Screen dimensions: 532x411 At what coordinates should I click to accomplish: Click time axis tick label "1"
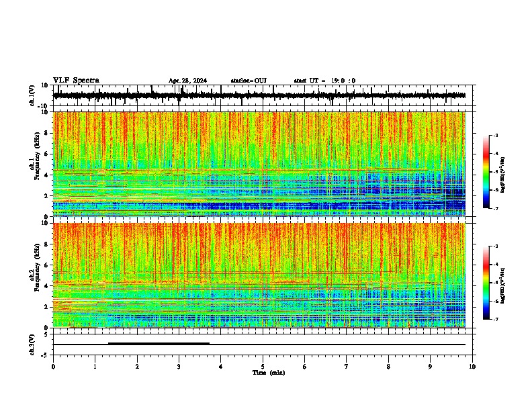tap(95, 367)
